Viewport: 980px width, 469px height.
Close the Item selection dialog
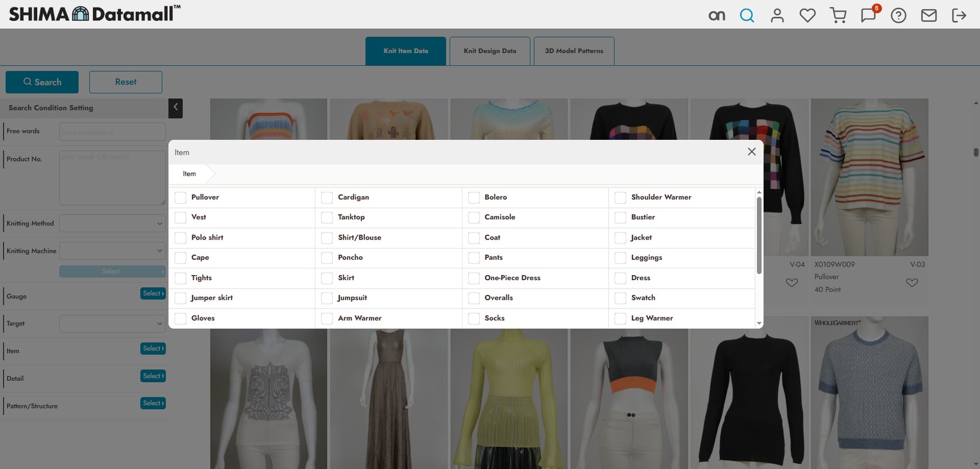(751, 152)
